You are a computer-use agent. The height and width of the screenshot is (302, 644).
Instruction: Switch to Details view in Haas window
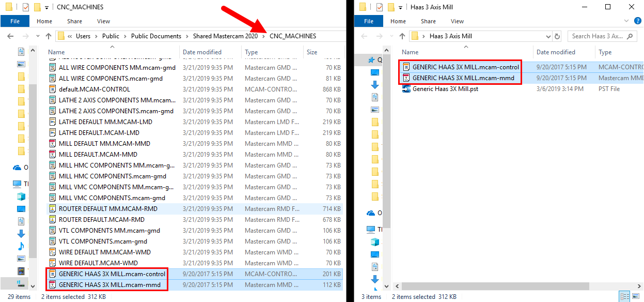[x=624, y=296]
